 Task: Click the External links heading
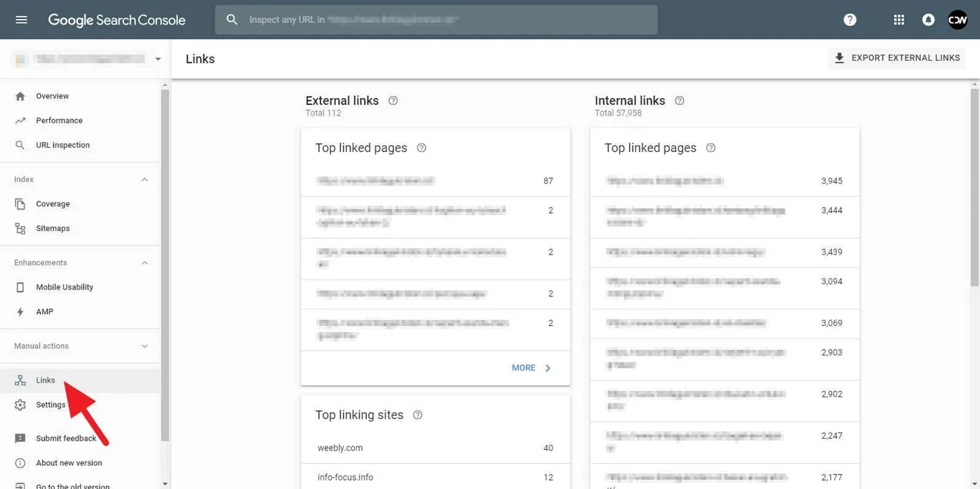[342, 101]
